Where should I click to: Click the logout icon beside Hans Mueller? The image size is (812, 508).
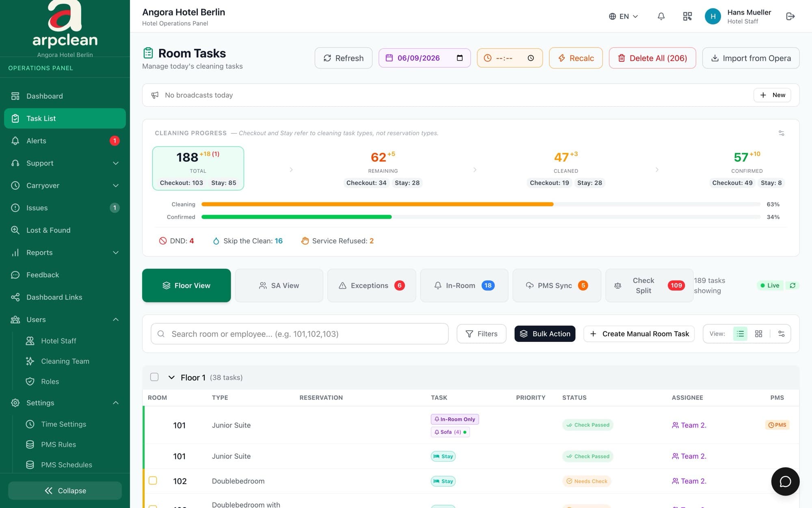pyautogui.click(x=790, y=16)
